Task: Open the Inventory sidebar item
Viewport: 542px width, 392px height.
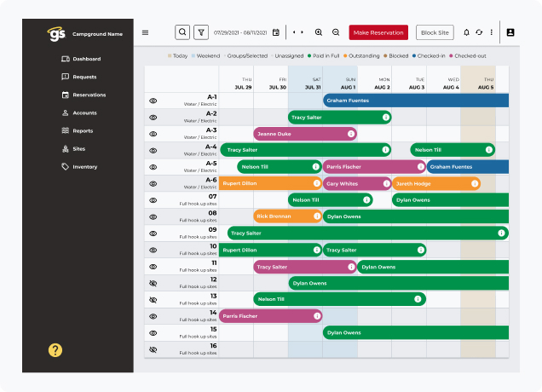Action: point(84,167)
